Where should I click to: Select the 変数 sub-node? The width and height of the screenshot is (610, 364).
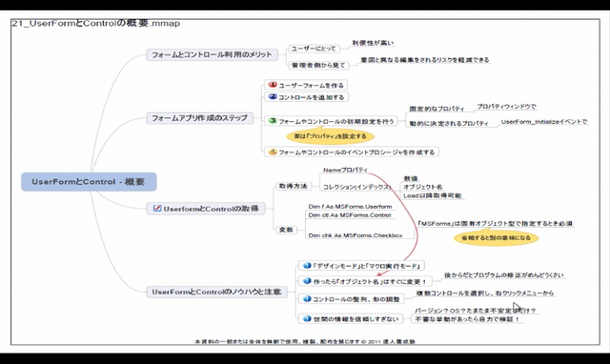286,230
